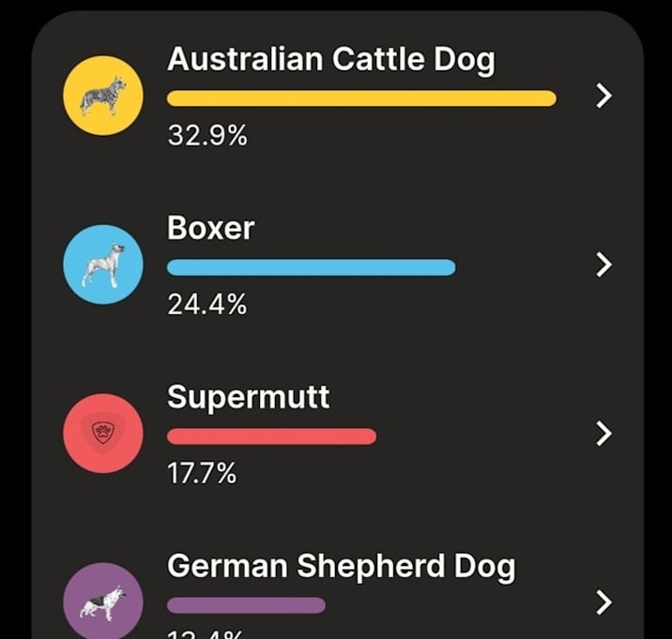The height and width of the screenshot is (639, 672).
Task: Select the 32.9% percentage label
Action: 207,135
